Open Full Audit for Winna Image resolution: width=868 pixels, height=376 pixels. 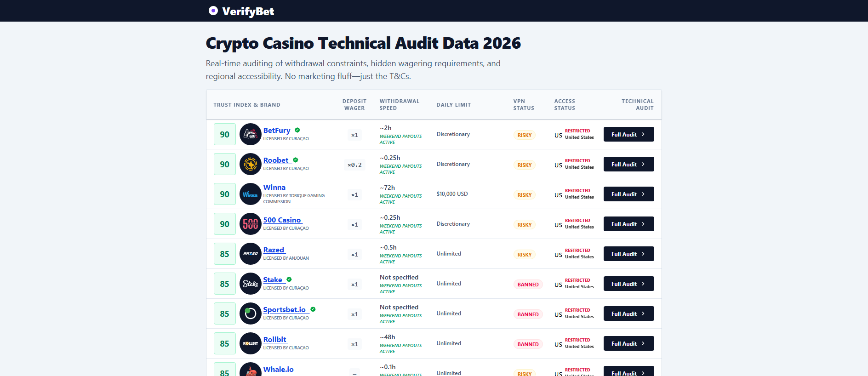(628, 194)
